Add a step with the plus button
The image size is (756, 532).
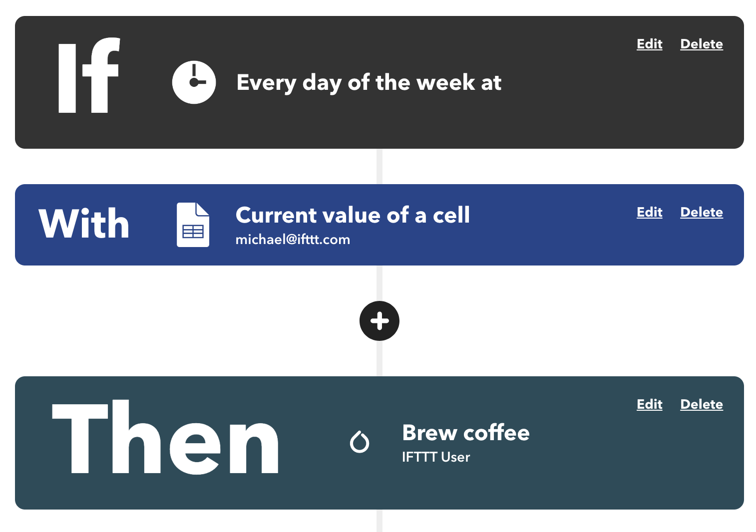(379, 321)
